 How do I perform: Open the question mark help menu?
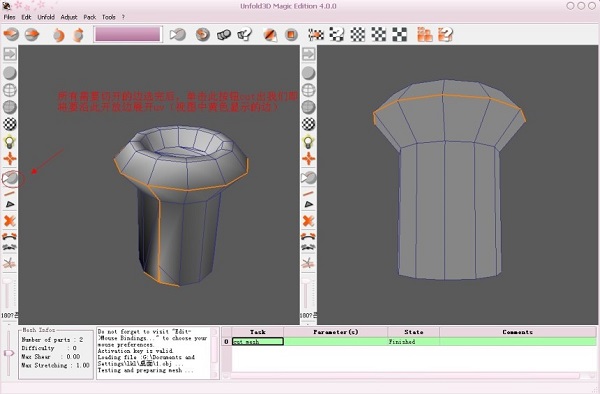tap(123, 17)
